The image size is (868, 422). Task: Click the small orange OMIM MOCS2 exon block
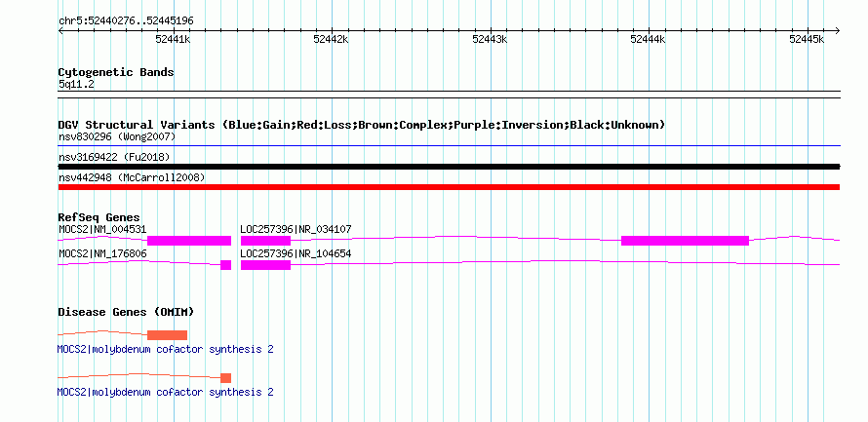[x=225, y=378]
